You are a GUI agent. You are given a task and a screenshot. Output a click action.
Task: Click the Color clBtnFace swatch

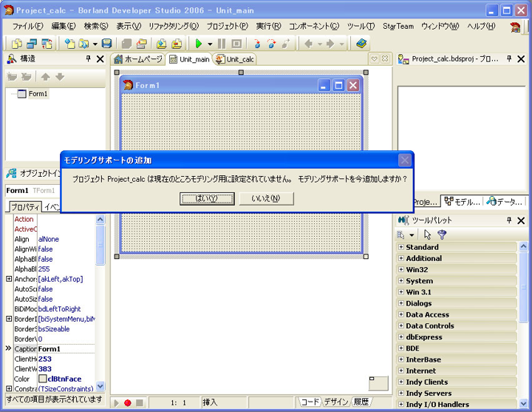(x=42, y=379)
